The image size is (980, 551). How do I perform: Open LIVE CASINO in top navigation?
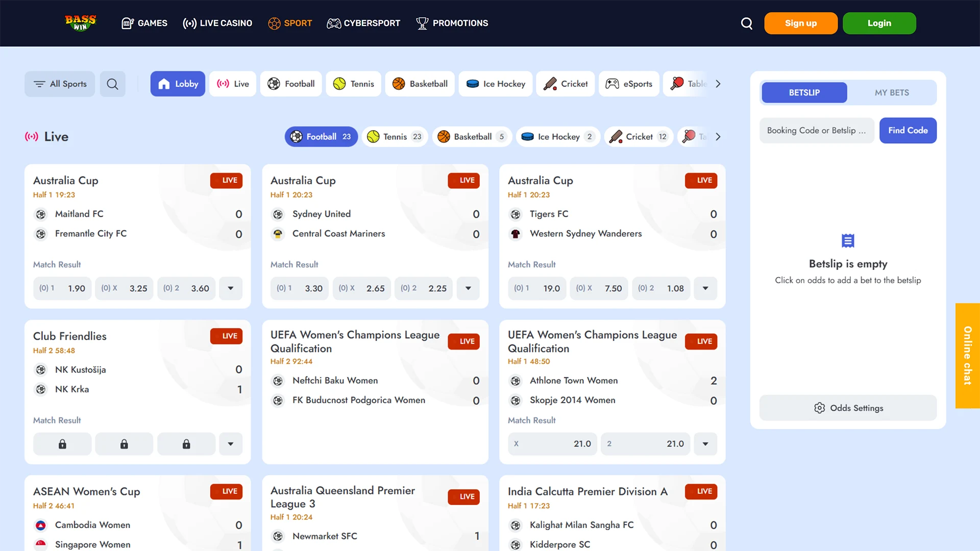tap(217, 23)
